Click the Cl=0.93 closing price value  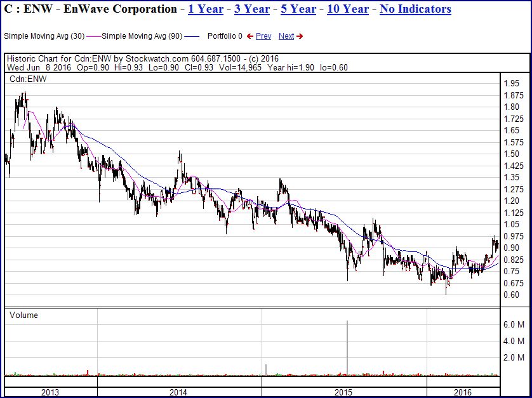tap(199, 67)
